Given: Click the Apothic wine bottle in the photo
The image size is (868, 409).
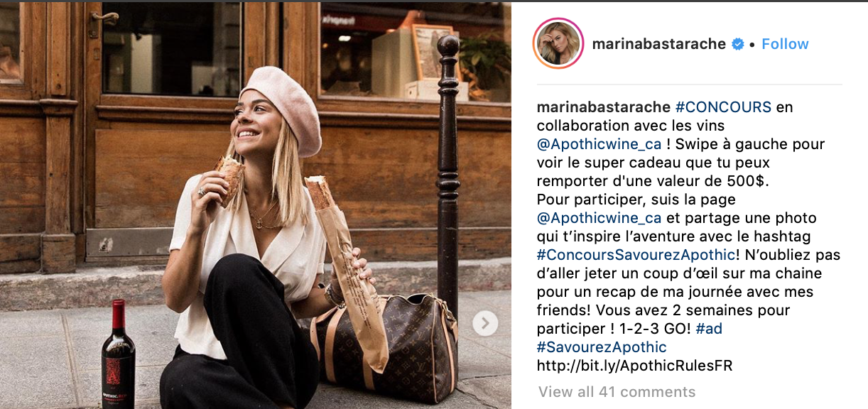Looking at the screenshot, I should coord(118,354).
